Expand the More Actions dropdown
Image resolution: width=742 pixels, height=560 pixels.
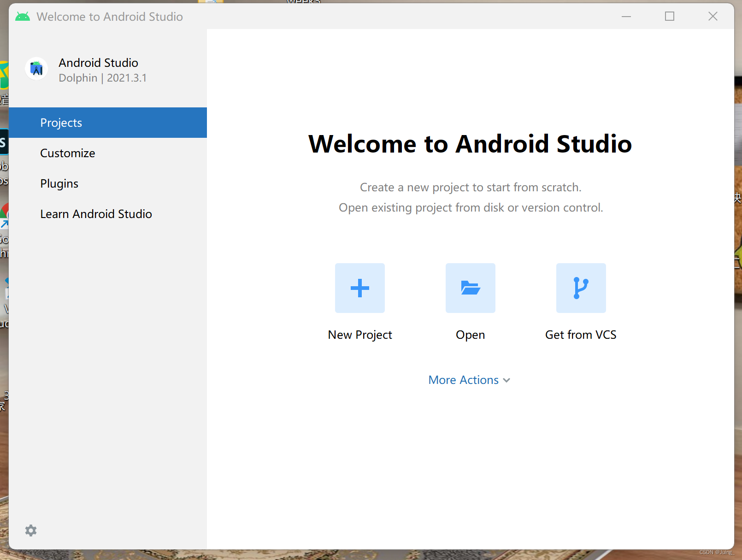point(470,380)
